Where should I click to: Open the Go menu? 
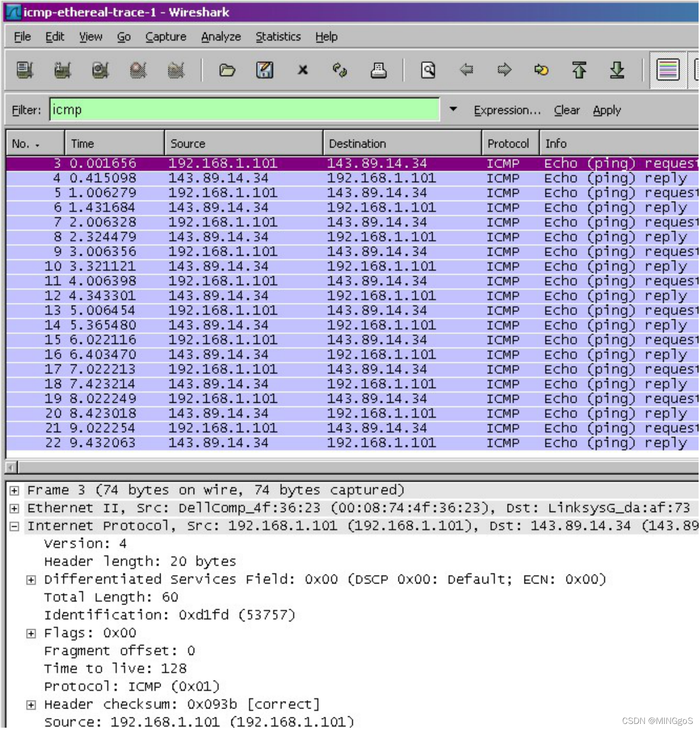(124, 36)
